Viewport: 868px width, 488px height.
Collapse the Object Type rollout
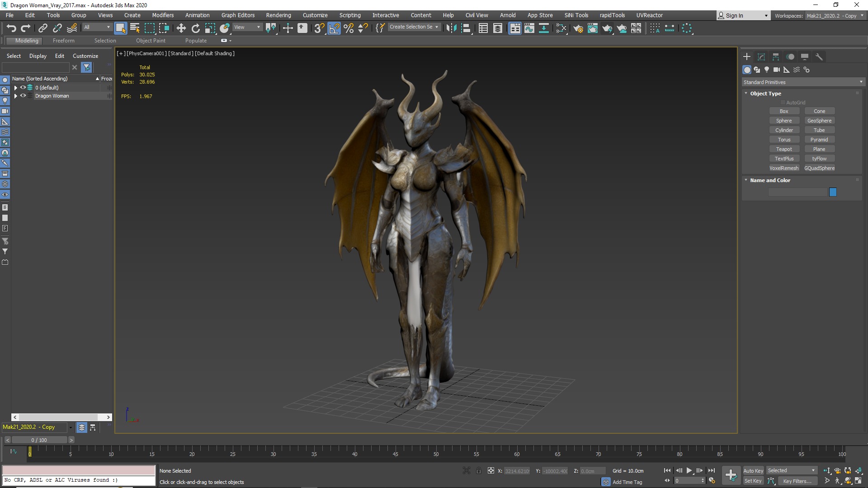(746, 93)
